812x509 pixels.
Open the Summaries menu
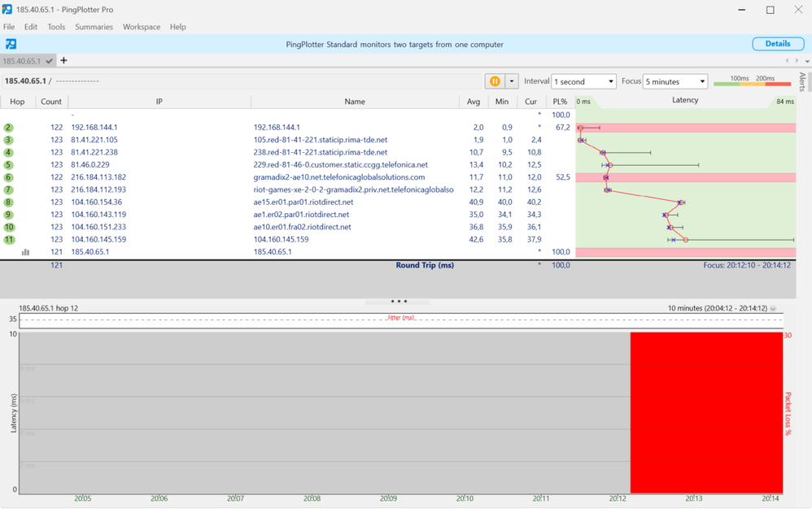pyautogui.click(x=94, y=27)
